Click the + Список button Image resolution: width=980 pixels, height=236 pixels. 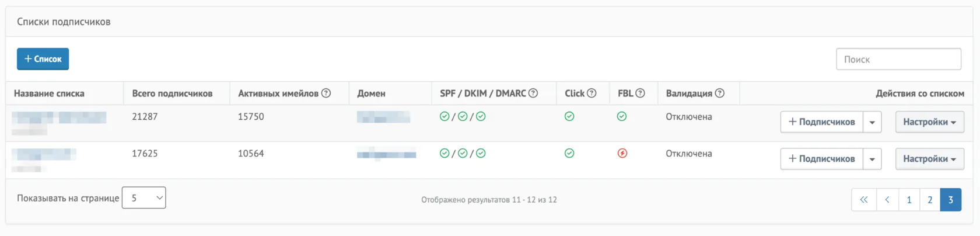(43, 59)
